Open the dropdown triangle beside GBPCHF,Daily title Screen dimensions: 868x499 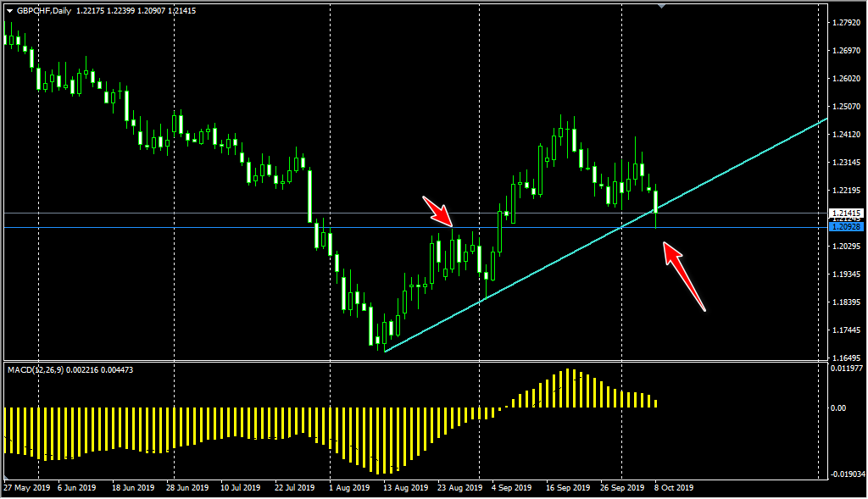pyautogui.click(x=10, y=11)
